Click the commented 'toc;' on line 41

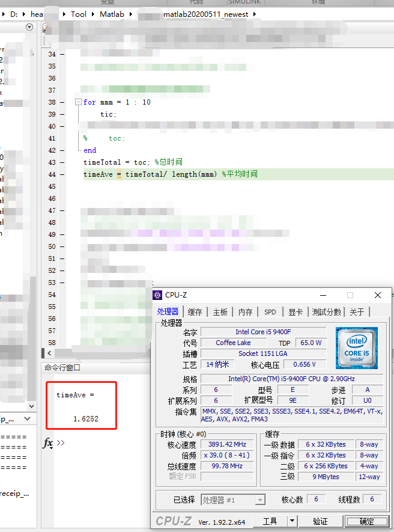point(117,138)
